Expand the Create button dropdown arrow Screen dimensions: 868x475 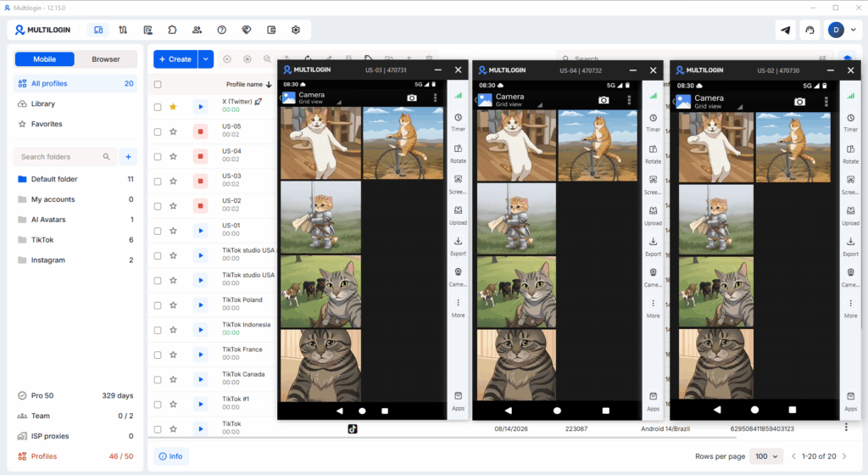pyautogui.click(x=206, y=59)
